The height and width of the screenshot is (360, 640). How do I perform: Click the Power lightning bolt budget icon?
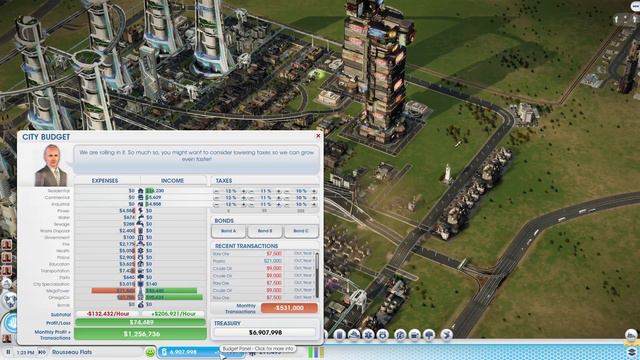pyautogui.click(x=140, y=211)
